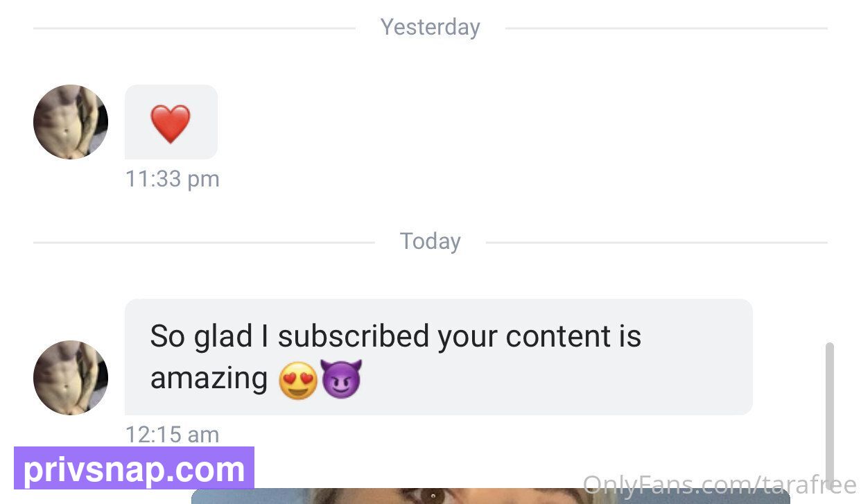Viewport: 861px width, 504px height.
Task: Click the 'Today' date separator label
Action: (430, 241)
